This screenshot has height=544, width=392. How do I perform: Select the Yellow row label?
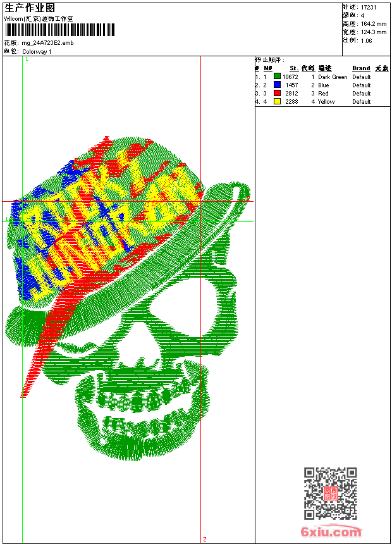click(x=326, y=102)
